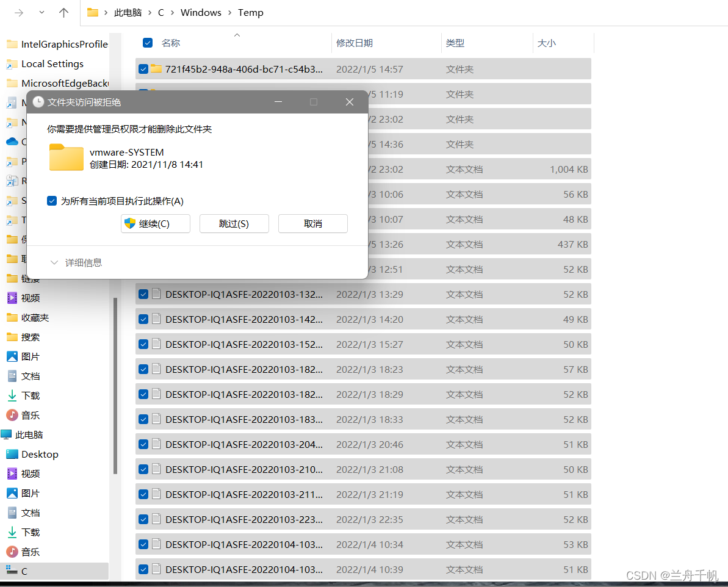Click the 视频 icon under 此电脑
This screenshot has width=728, height=587.
click(12, 474)
